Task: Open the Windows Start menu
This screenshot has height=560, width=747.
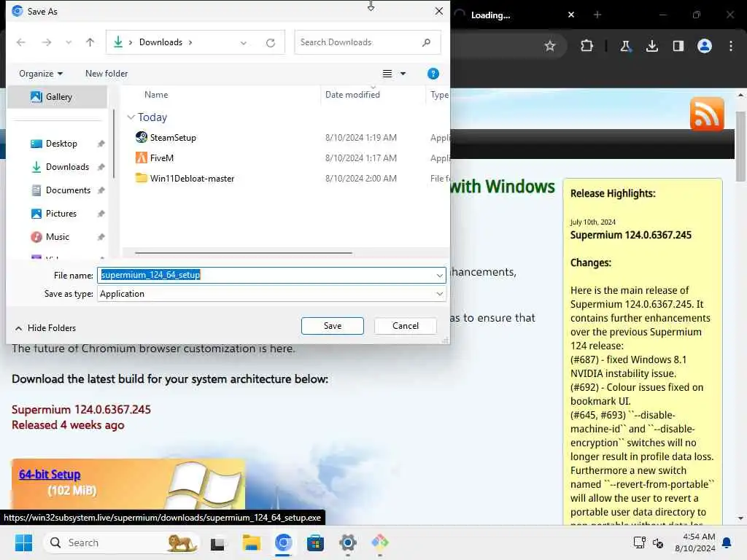Action: (23, 542)
